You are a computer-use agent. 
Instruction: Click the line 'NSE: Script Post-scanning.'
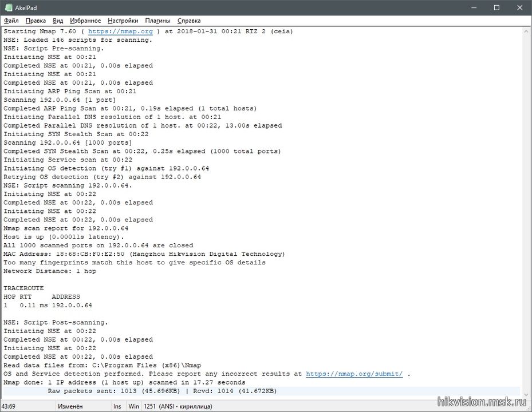(56, 323)
